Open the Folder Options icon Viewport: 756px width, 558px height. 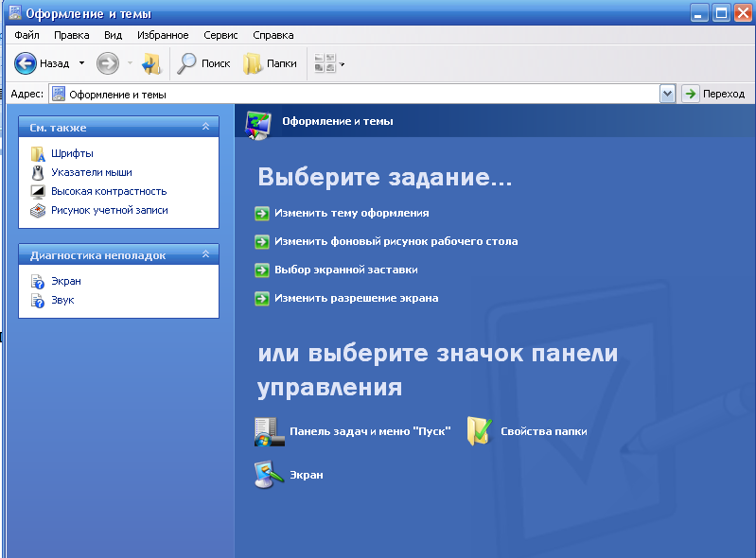point(480,430)
